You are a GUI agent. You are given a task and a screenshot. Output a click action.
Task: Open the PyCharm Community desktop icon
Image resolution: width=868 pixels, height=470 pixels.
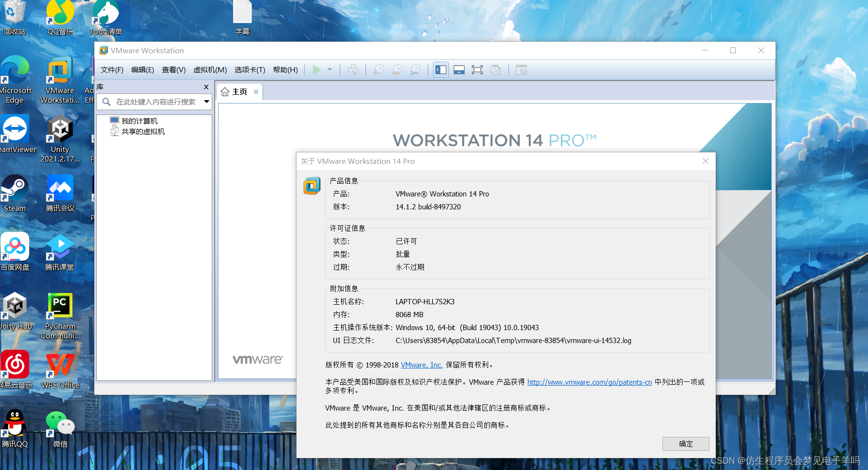[x=60, y=316]
